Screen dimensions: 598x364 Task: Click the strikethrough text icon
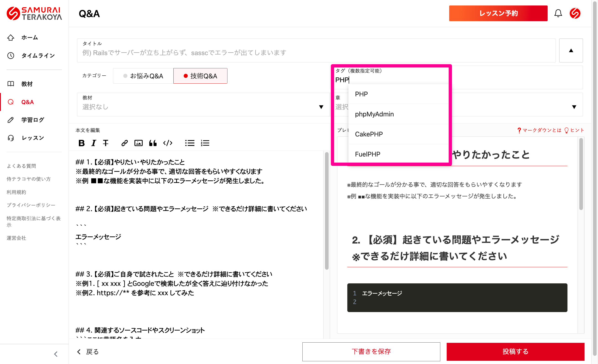click(x=106, y=143)
